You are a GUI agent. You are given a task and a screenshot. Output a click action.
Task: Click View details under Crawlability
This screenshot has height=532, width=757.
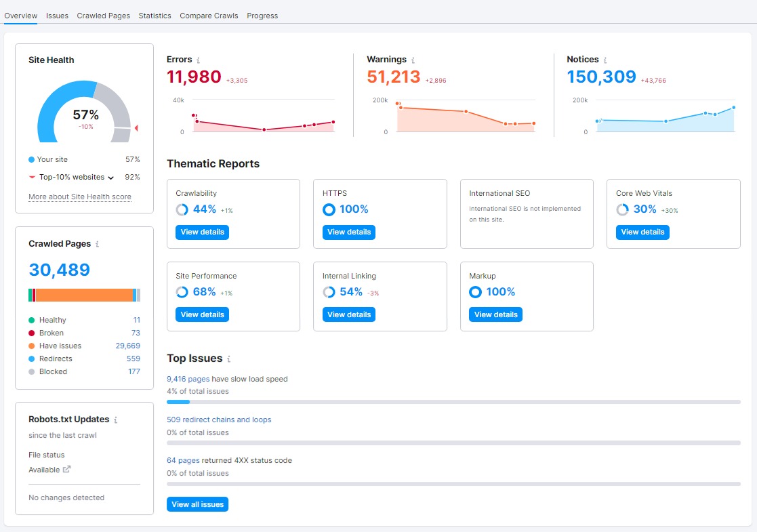[202, 232]
